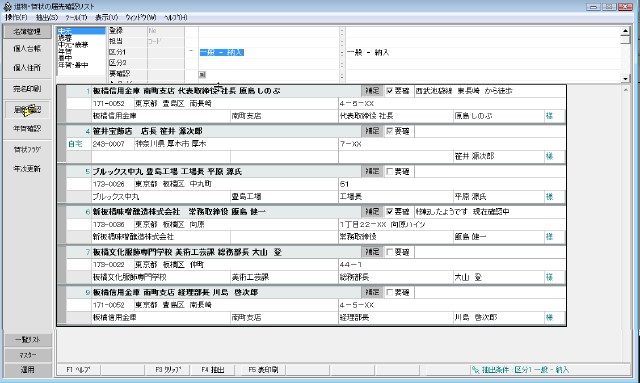Switch to the 一覧リスト section

tap(28, 340)
